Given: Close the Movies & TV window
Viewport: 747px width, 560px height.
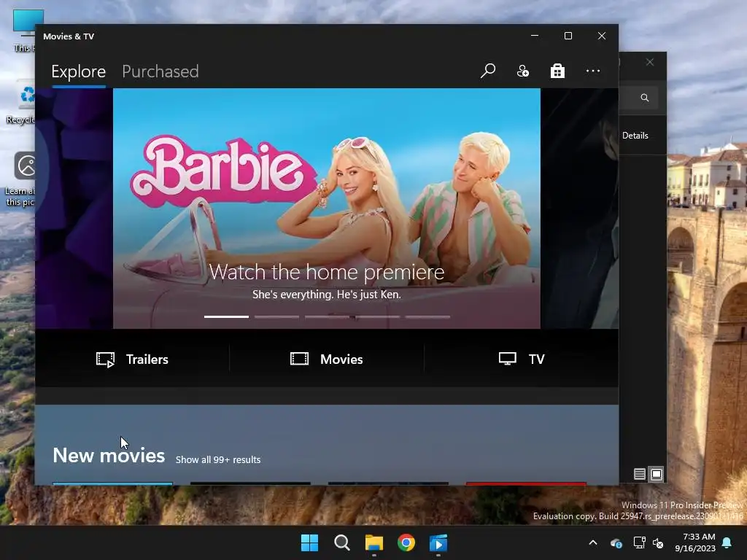Looking at the screenshot, I should (602, 36).
